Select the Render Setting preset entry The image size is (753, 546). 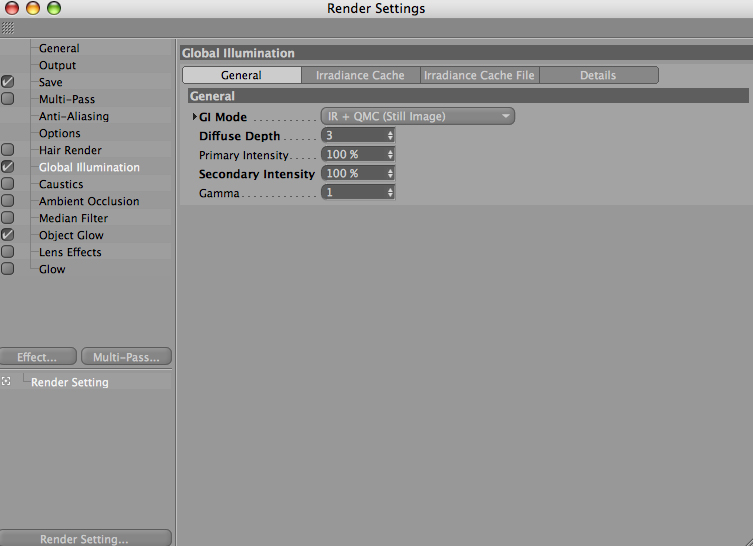point(70,382)
